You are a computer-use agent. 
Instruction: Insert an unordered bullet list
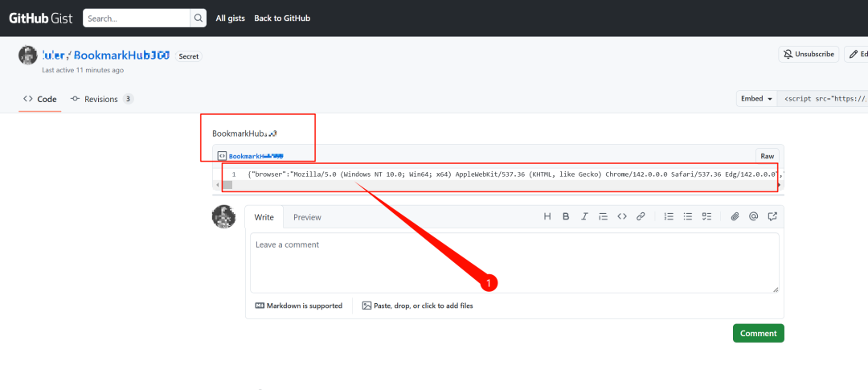coord(688,216)
